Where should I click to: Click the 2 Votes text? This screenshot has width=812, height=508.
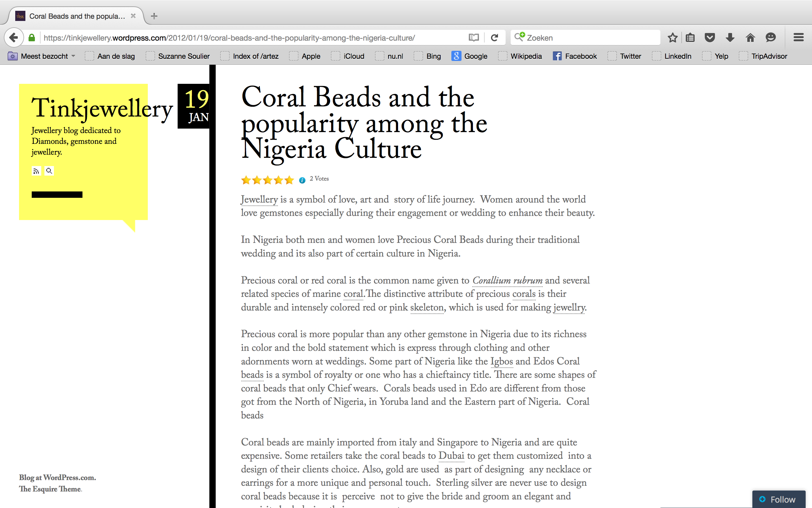[x=319, y=179]
